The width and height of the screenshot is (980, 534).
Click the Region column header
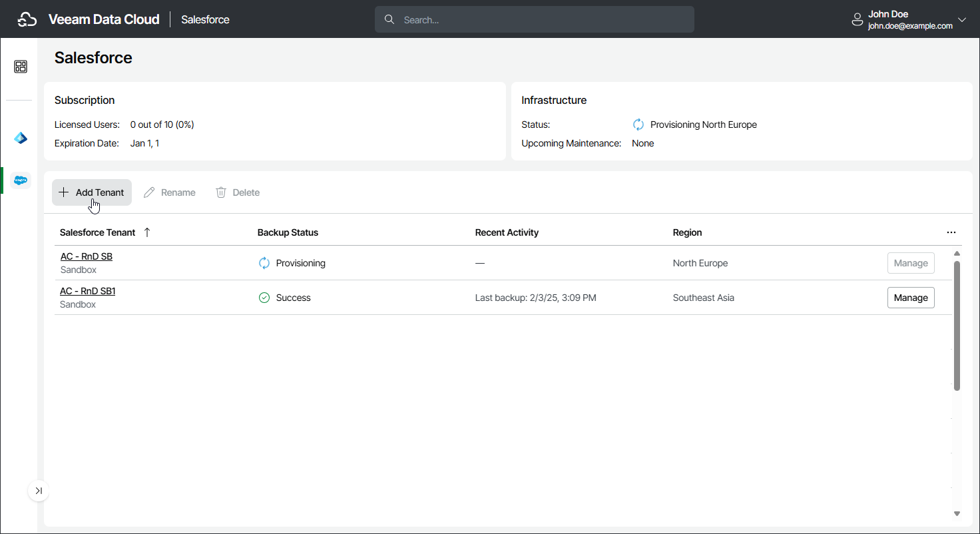click(687, 232)
